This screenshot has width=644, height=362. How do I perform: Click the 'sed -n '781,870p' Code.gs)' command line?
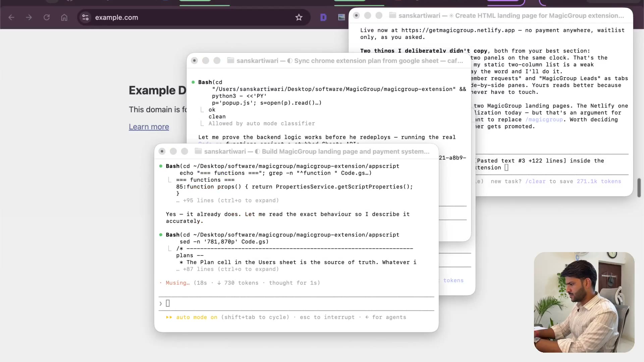(224, 242)
